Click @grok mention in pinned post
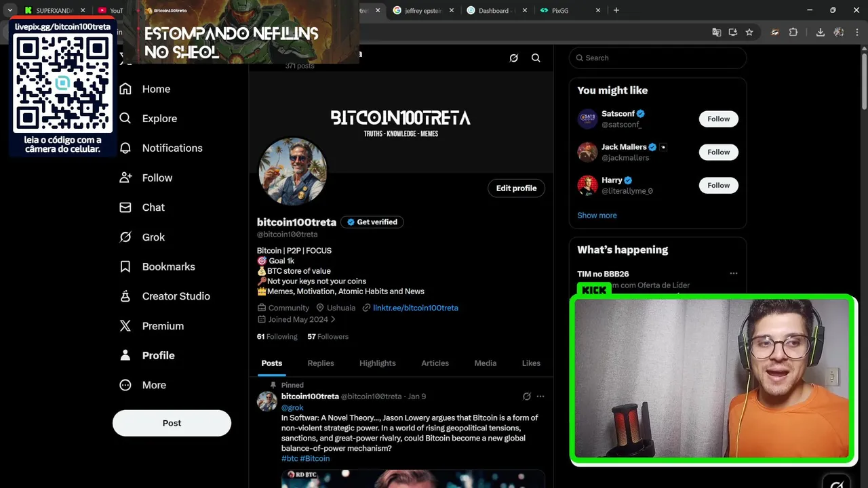The image size is (868, 488). (x=292, y=407)
